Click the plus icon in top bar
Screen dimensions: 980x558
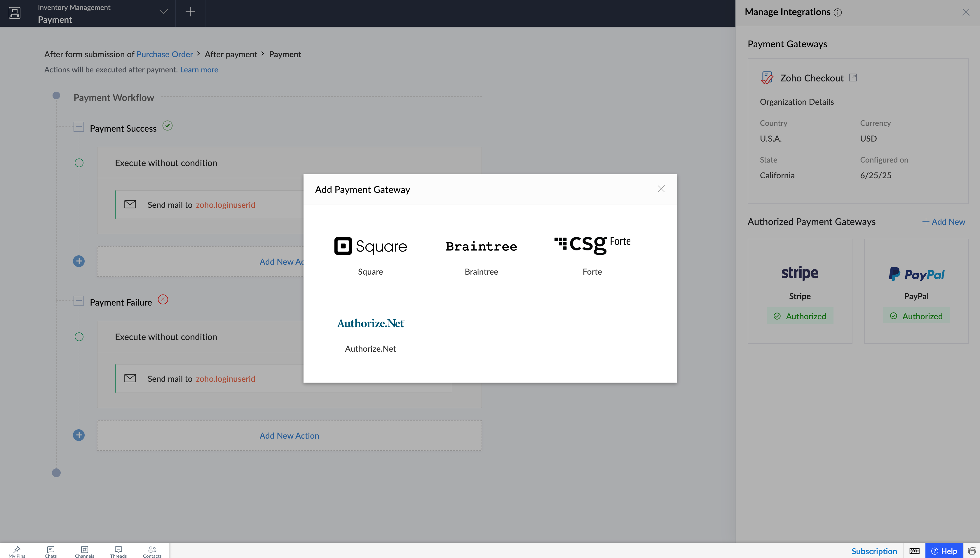190,12
